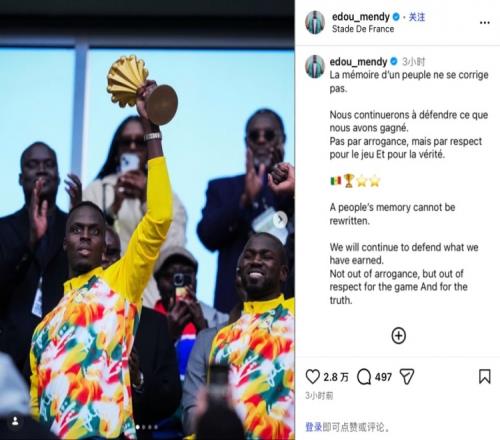Open edou_mendy avatar beside the caption
This screenshot has height=440, width=500.
point(315,67)
